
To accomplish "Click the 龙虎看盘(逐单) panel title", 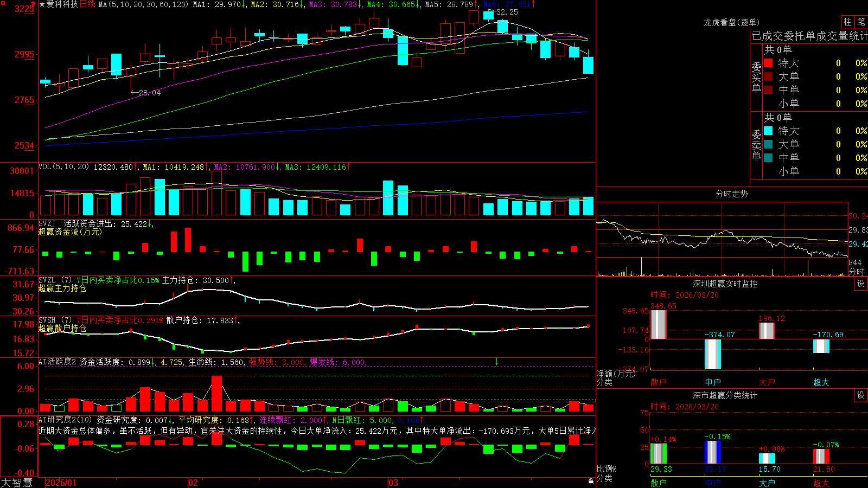I will [x=731, y=22].
